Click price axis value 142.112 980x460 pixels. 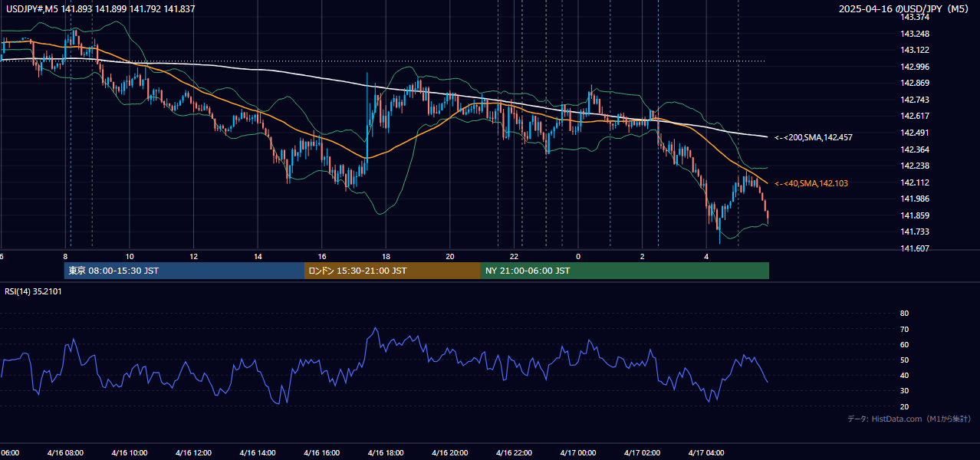click(x=915, y=182)
